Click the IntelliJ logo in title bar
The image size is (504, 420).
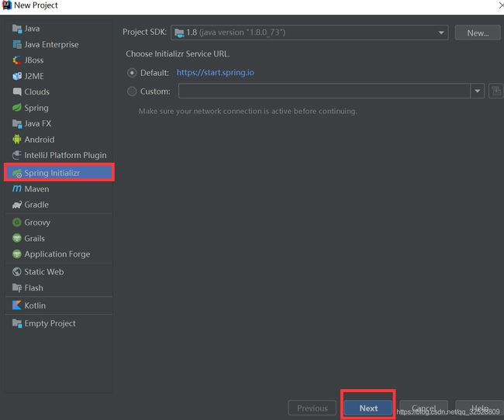(x=7, y=5)
